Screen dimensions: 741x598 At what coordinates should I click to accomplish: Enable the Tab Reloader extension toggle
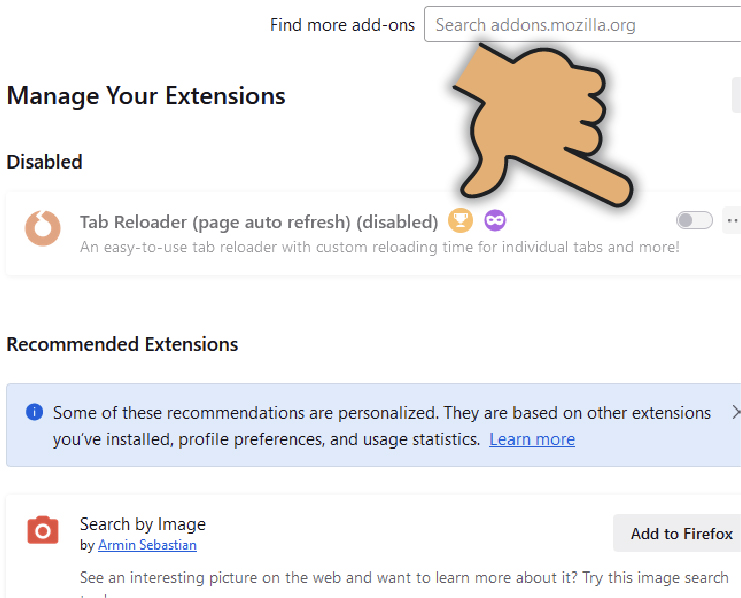694,220
